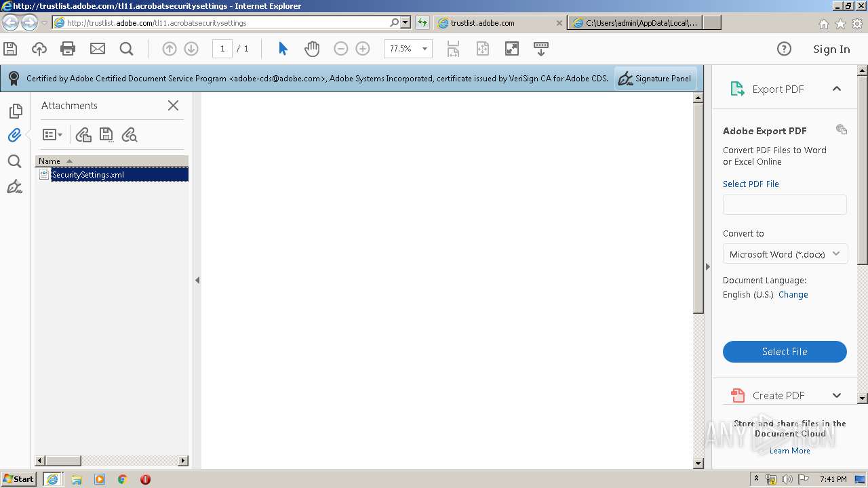
Task: Click the upload to cloud icon
Action: [39, 49]
